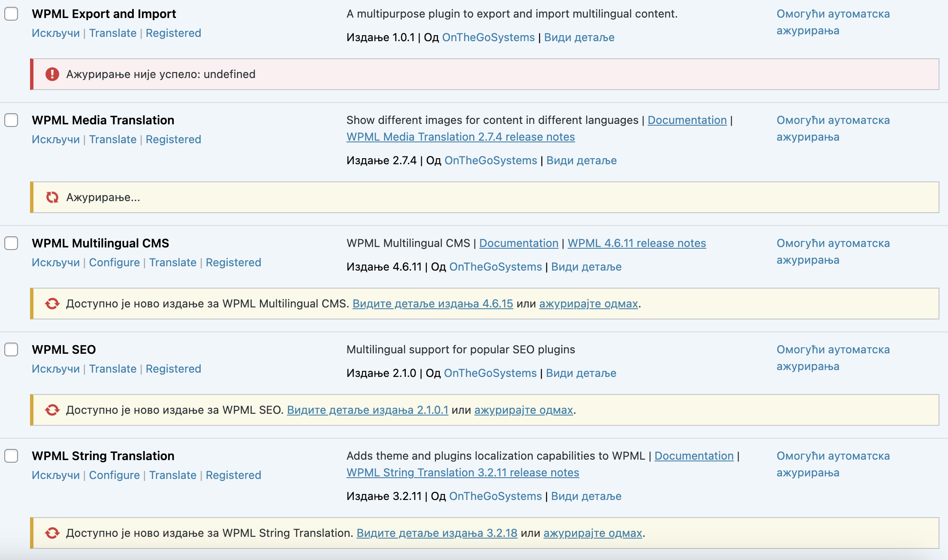Click OnTheGoSystems in WPML Multilingual CMS row

[x=495, y=267]
